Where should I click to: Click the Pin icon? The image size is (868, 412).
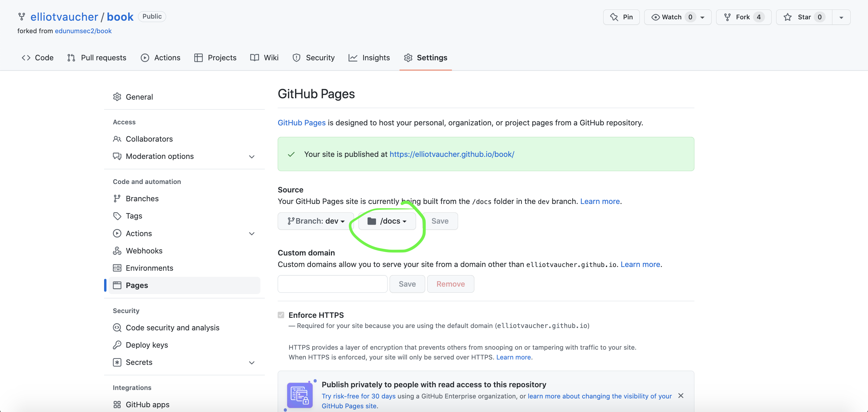tap(614, 17)
